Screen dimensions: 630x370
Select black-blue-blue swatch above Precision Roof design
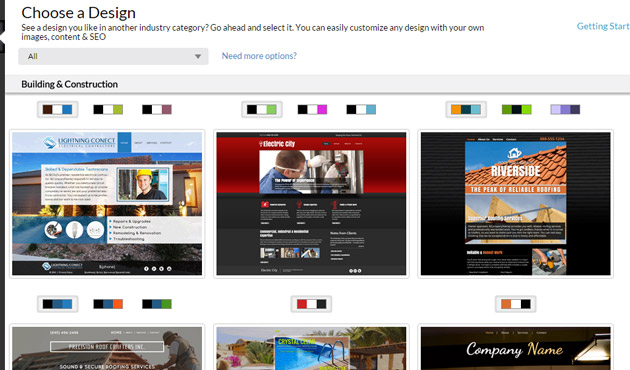click(57, 304)
